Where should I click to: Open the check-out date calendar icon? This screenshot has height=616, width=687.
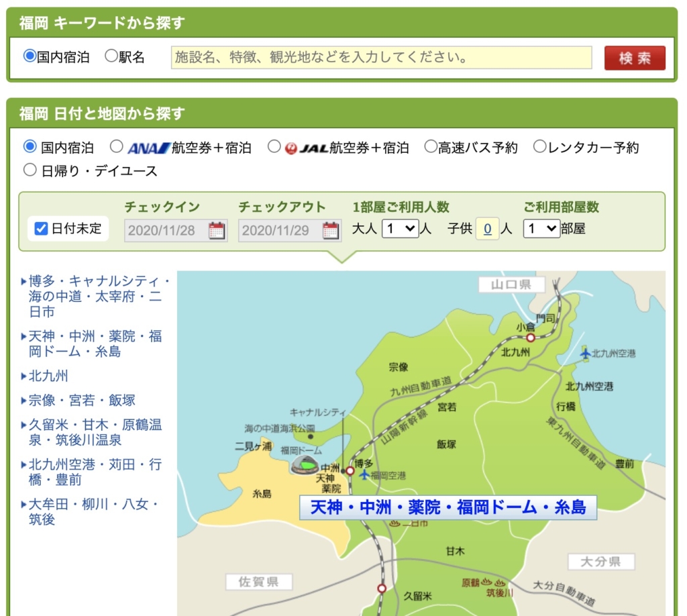click(331, 230)
